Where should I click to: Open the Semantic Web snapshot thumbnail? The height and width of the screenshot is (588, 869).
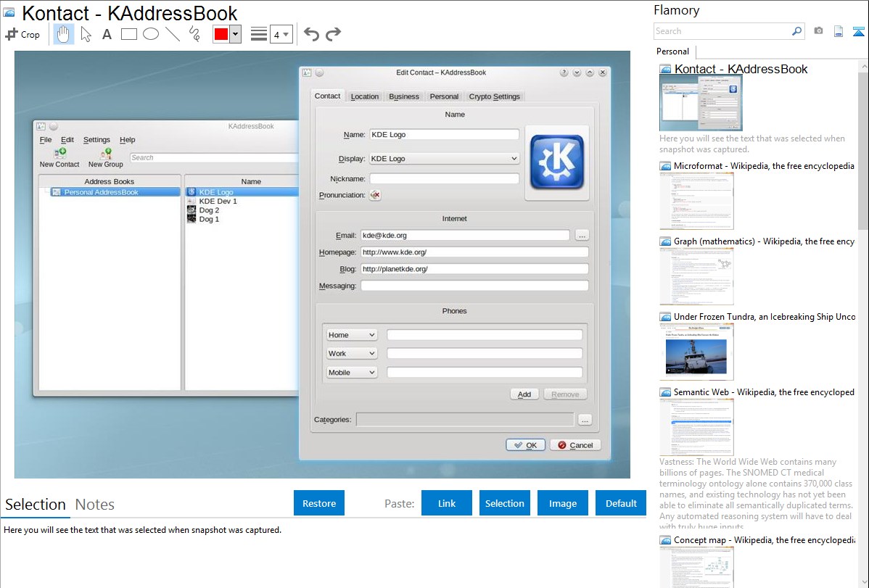[x=696, y=427]
